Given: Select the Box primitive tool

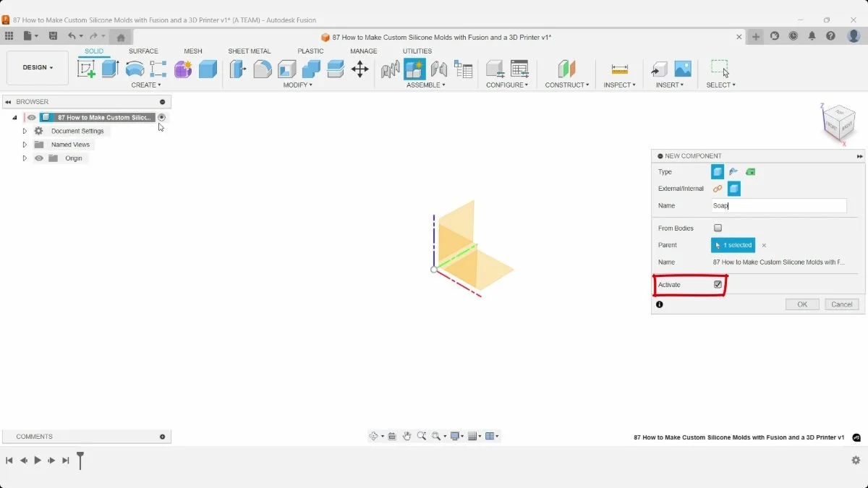Looking at the screenshot, I should click(x=208, y=69).
